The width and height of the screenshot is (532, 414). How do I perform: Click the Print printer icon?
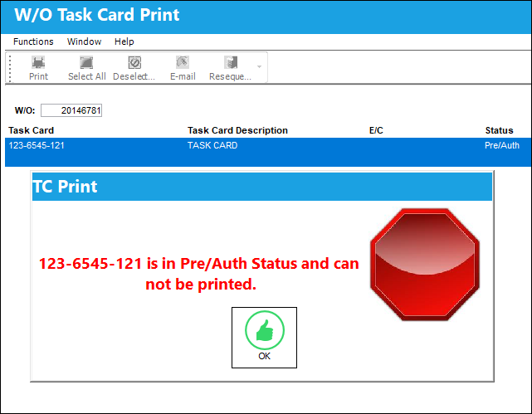(x=38, y=63)
